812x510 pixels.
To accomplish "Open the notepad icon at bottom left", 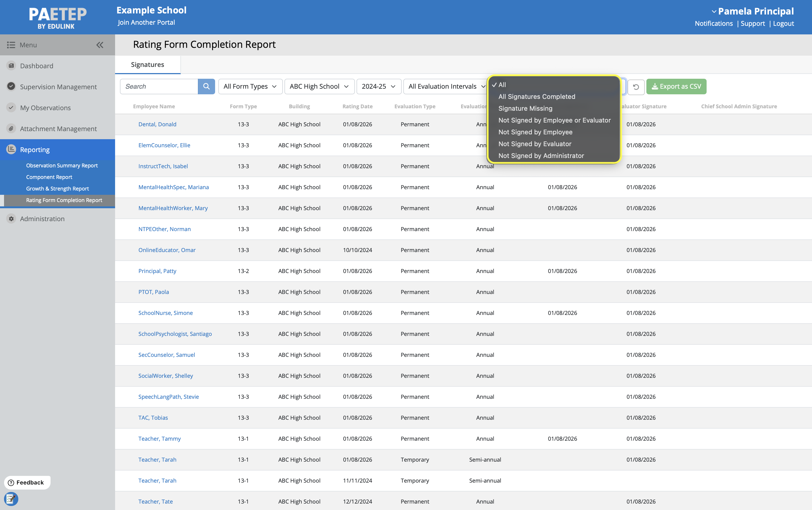I will click(11, 498).
